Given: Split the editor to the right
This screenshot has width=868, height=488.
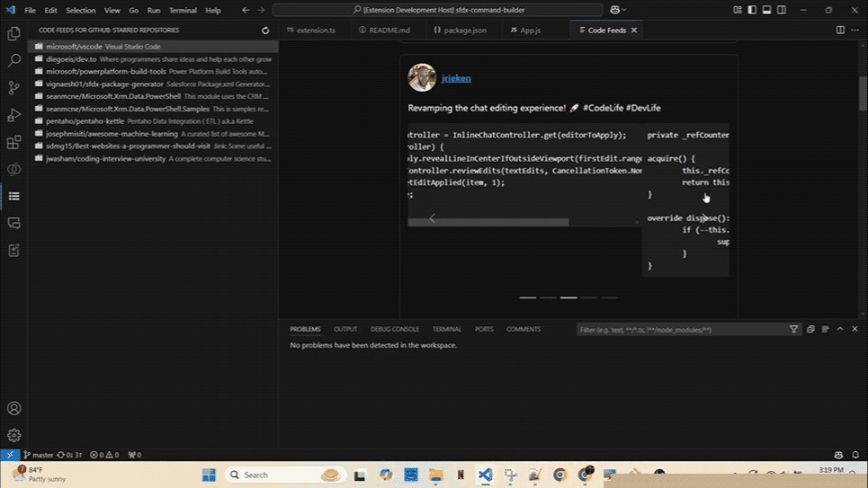Looking at the screenshot, I should 840,30.
